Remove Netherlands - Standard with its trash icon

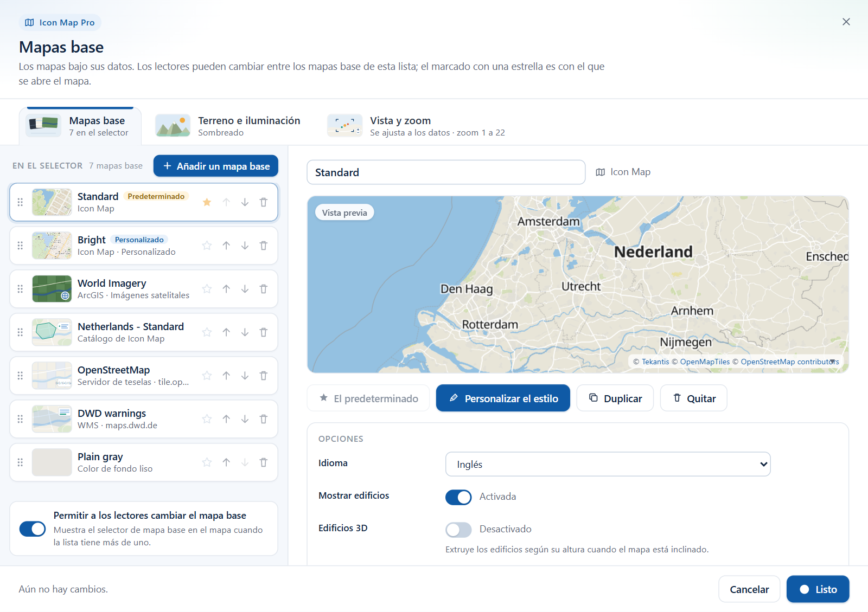tap(264, 332)
